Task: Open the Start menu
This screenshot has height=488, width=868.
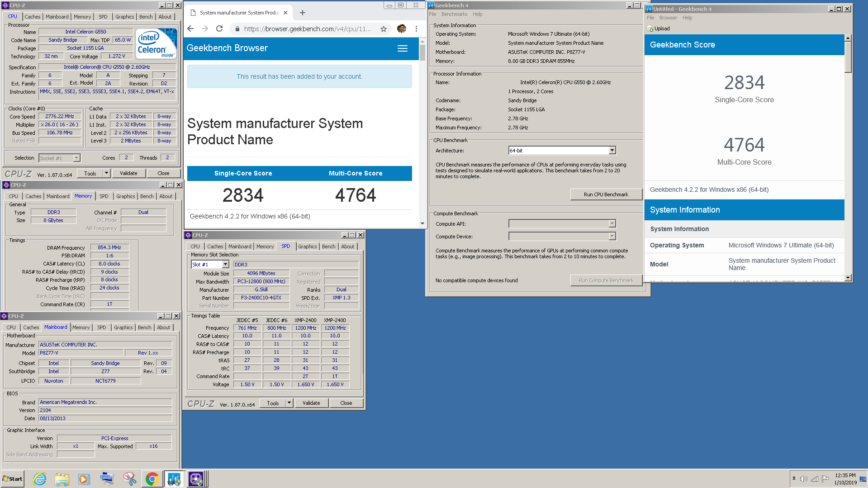Action: [12, 479]
